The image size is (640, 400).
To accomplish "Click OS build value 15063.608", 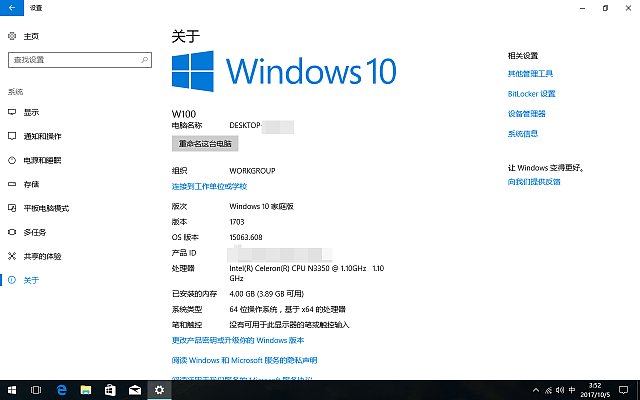I will coord(246,237).
